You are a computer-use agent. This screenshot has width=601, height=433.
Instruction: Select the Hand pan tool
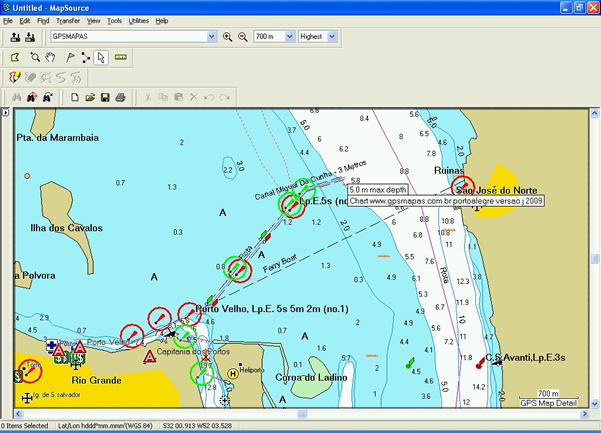[x=49, y=57]
